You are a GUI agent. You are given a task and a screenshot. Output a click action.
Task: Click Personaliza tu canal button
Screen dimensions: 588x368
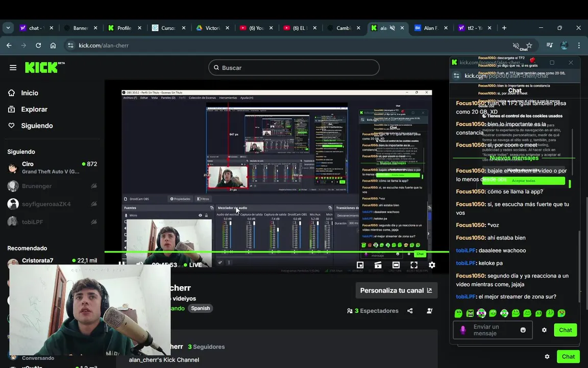click(x=397, y=290)
